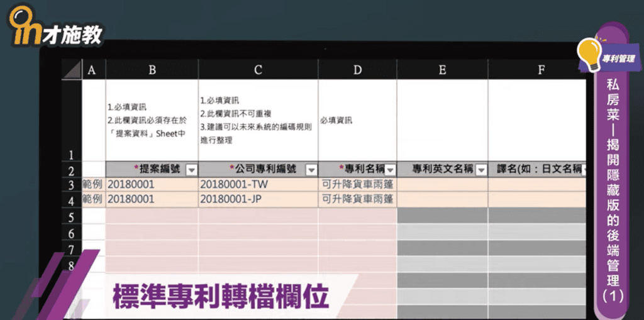
Task: Open the 提案編號 filter dropdown
Action: point(191,170)
